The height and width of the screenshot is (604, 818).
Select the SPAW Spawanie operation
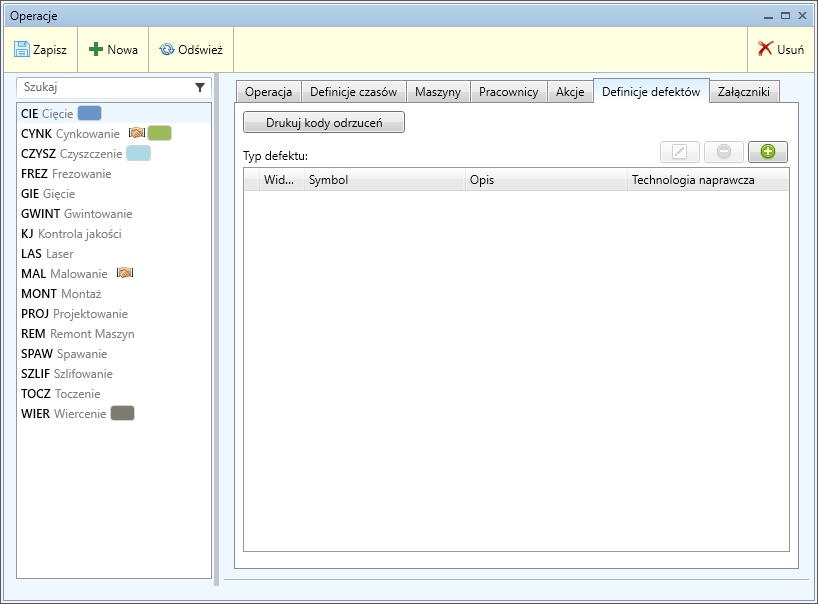pos(64,354)
